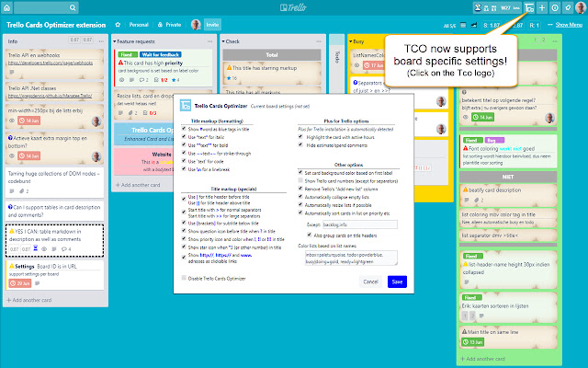The height and width of the screenshot is (368, 588).
Task: Toggle Use `text` for code checkbox
Action: coord(184,161)
